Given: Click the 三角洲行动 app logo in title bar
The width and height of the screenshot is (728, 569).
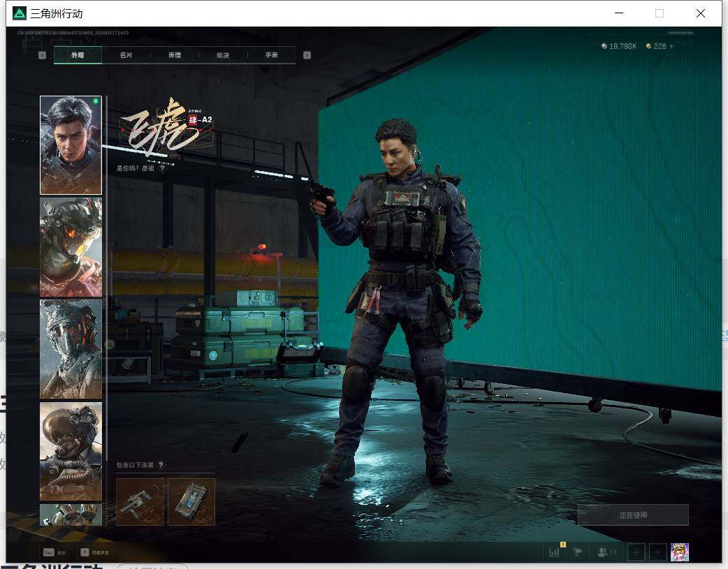Looking at the screenshot, I should [20, 13].
